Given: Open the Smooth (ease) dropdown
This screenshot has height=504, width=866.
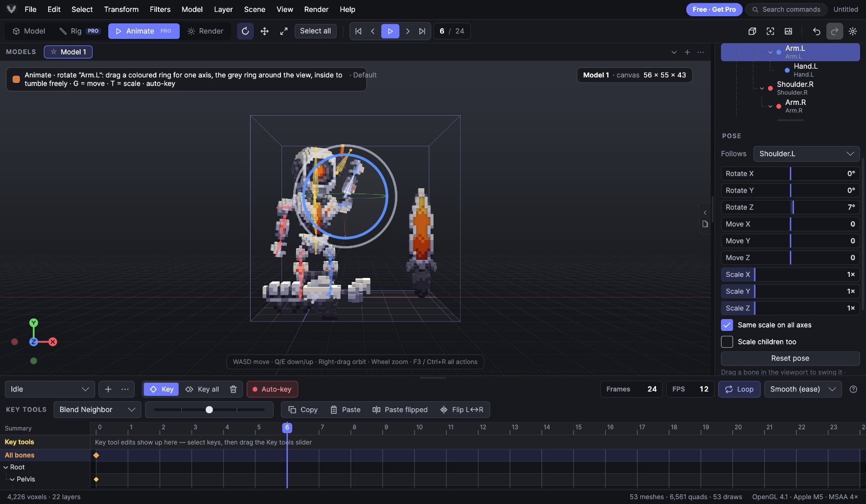Looking at the screenshot, I should 803,389.
